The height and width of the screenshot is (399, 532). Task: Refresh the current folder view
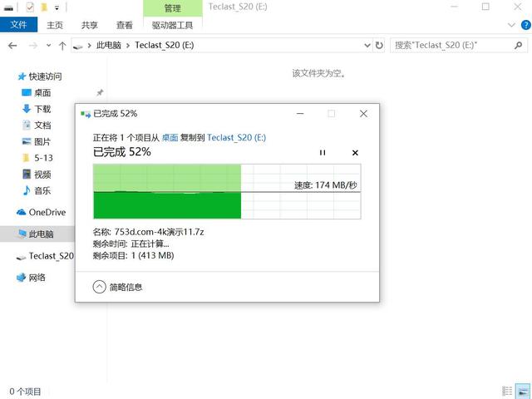(379, 45)
